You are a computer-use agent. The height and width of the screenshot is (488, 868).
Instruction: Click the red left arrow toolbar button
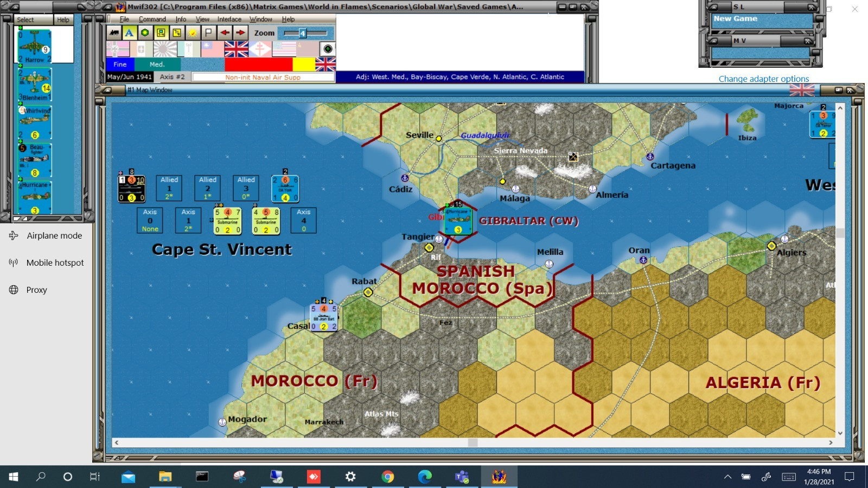pyautogui.click(x=225, y=33)
